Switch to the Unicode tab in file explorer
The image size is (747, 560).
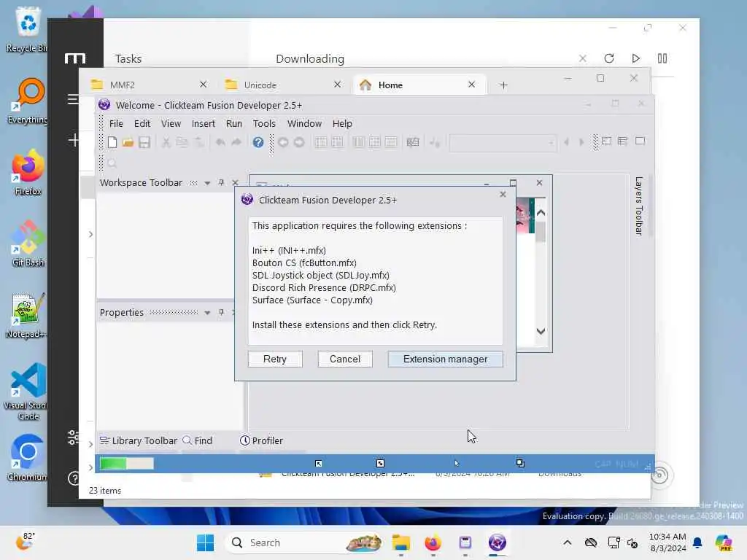coord(283,85)
